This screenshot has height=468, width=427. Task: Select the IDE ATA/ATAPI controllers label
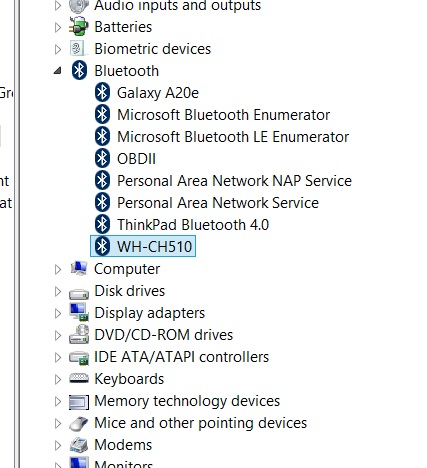coord(182,357)
